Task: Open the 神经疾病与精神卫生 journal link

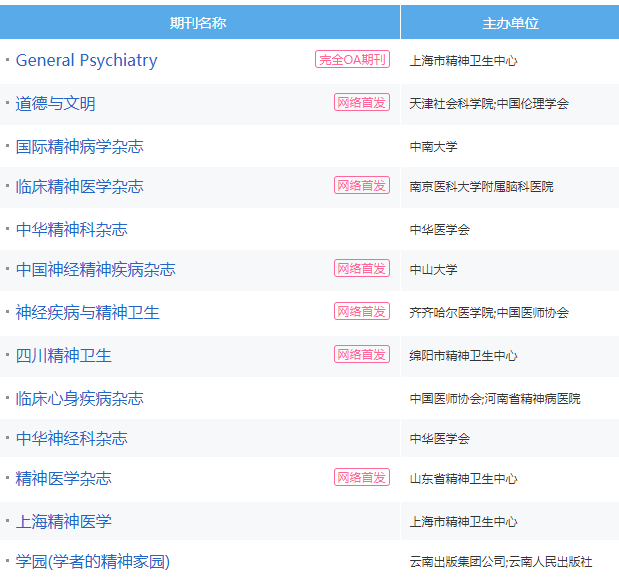Action: [x=88, y=313]
